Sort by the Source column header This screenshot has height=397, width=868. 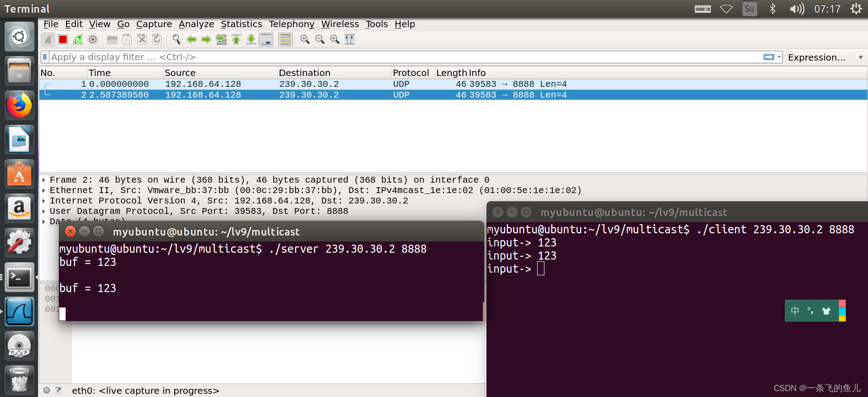tap(220, 73)
